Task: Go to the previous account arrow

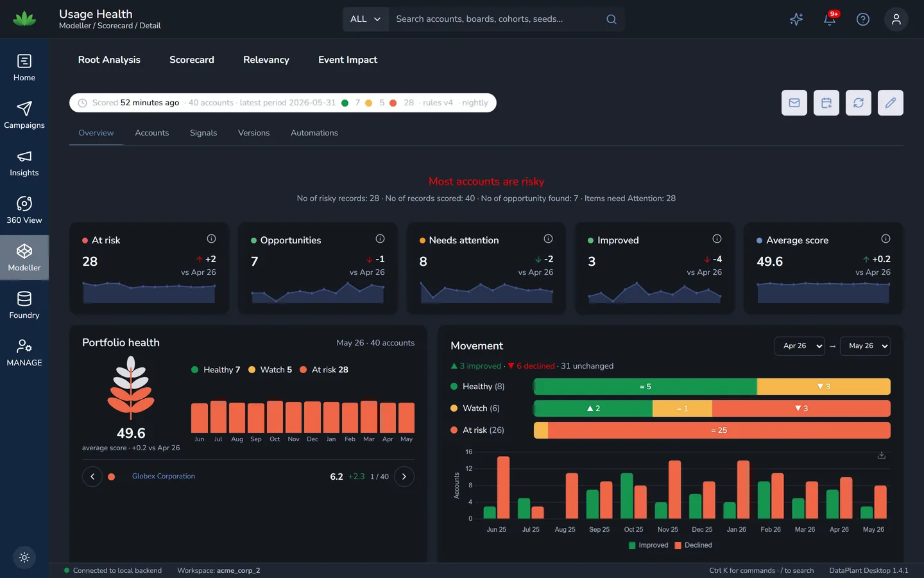Action: [92, 477]
